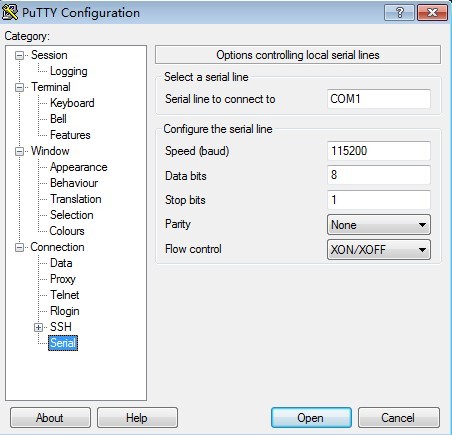This screenshot has height=435, width=452.
Task: Open the Parity dropdown
Action: tap(379, 225)
